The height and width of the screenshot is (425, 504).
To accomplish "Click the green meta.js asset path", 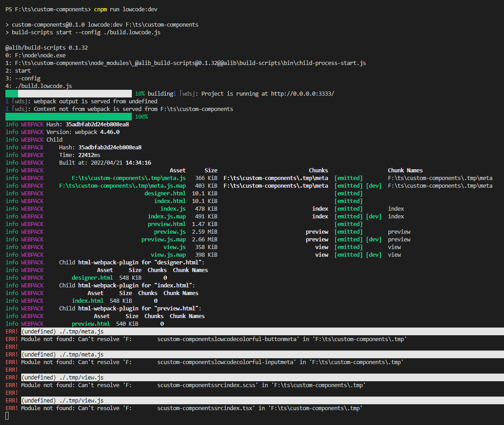I will pos(129,178).
